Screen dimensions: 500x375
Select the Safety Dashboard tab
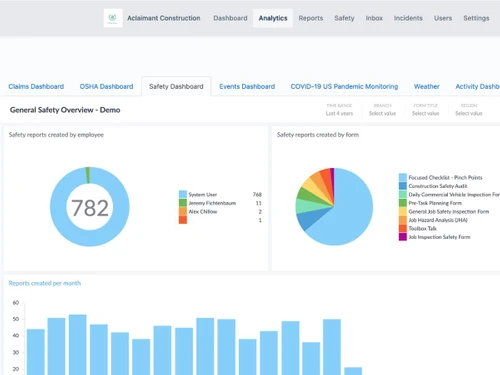coord(176,86)
